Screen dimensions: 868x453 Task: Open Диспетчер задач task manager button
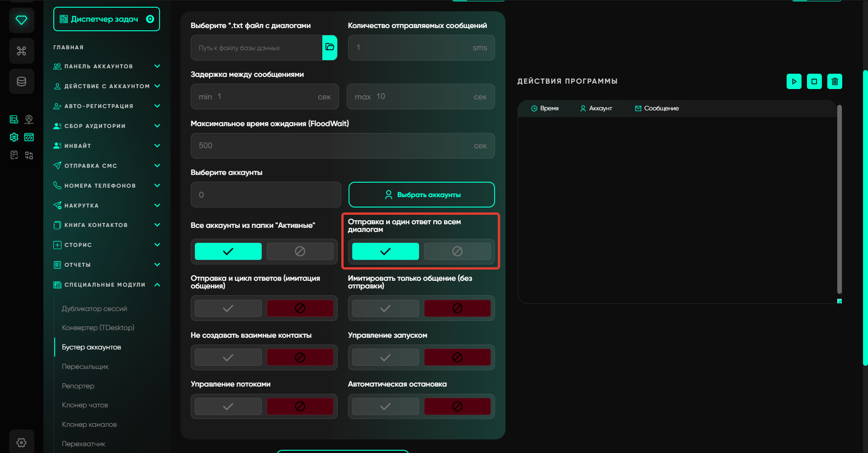(106, 19)
